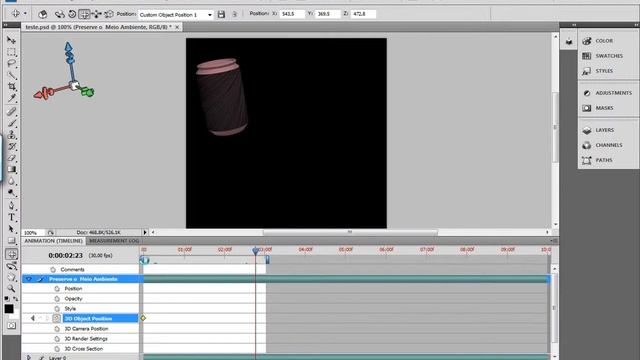This screenshot has height=360, width=640.
Task: Select the teste.psd document tab
Action: point(98,27)
